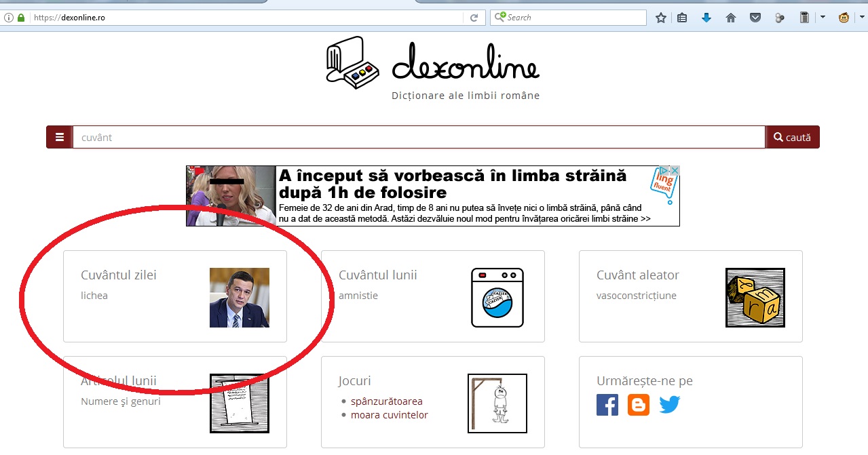Open the word of the month 'amnistie'
The height and width of the screenshot is (455, 868).
pyautogui.click(x=358, y=296)
